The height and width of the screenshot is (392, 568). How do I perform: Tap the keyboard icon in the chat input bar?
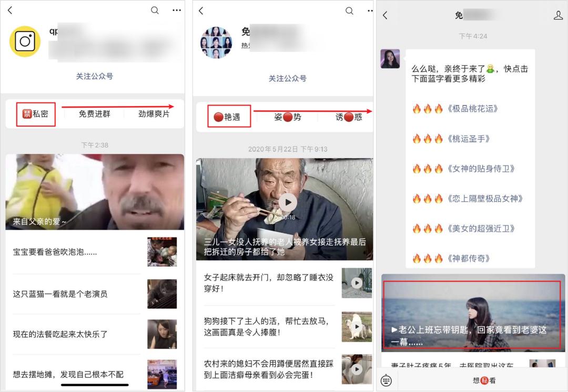pyautogui.click(x=387, y=379)
